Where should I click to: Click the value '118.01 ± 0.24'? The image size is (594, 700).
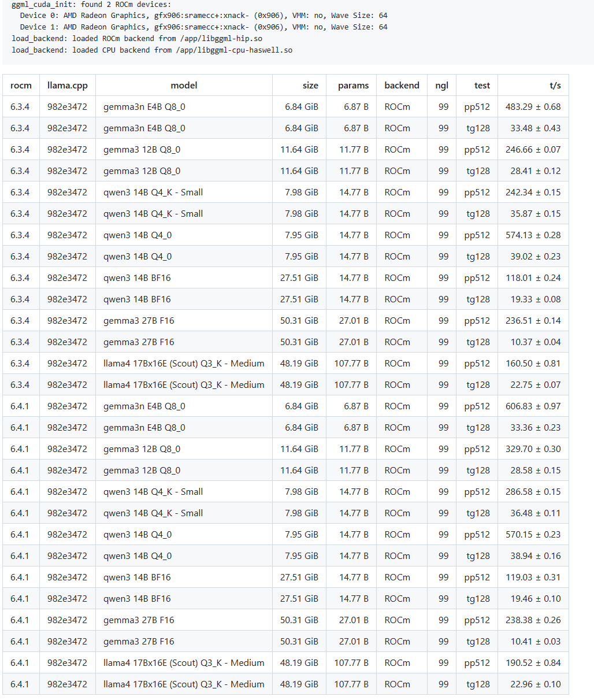(533, 278)
